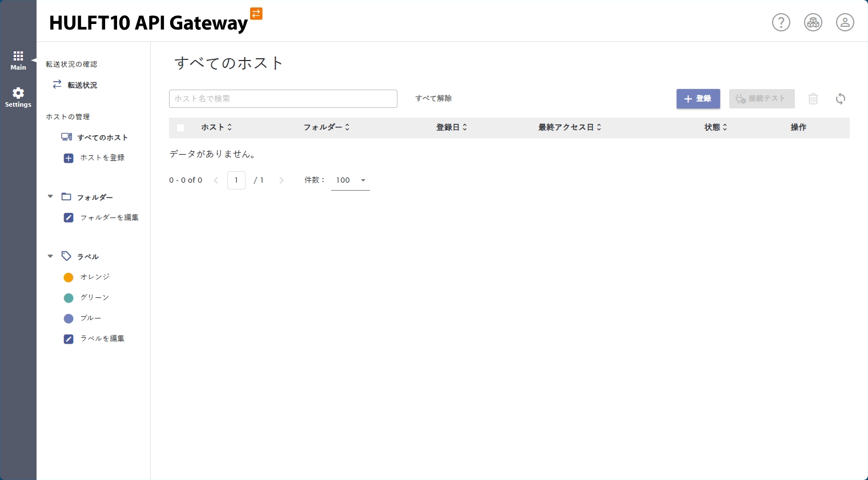Click the すべて解除 link
Image resolution: width=868 pixels, height=480 pixels.
coord(433,98)
